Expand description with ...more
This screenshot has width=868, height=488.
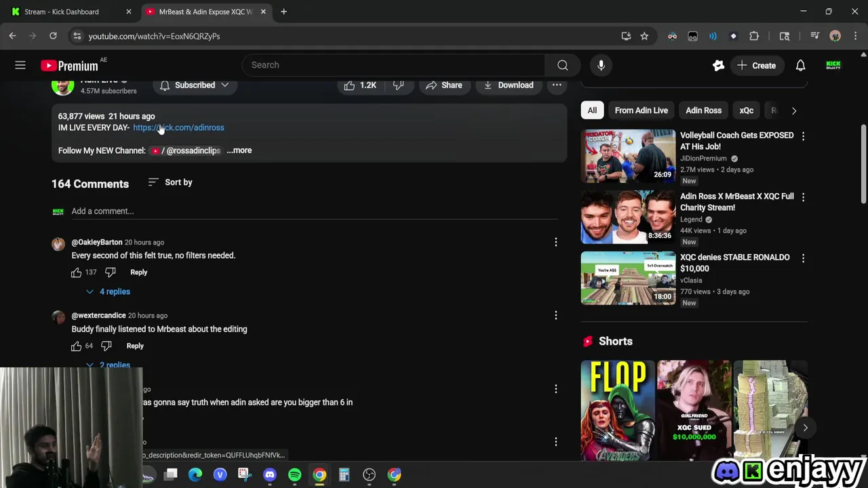pyautogui.click(x=239, y=150)
